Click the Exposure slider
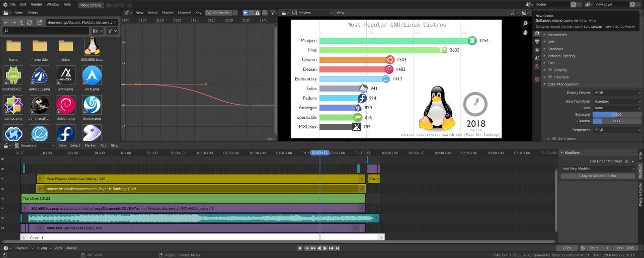 point(616,115)
